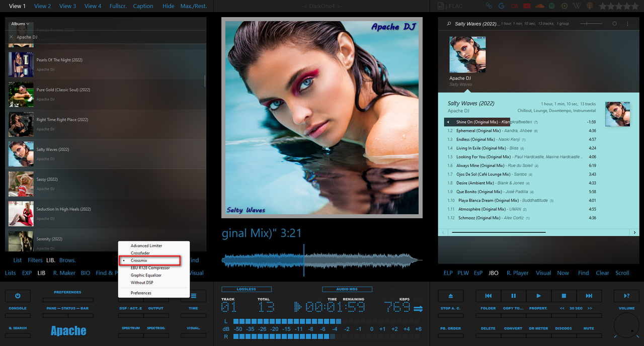Open R. Maker tab on left panel
The image size is (644, 346).
pyautogui.click(x=64, y=273)
